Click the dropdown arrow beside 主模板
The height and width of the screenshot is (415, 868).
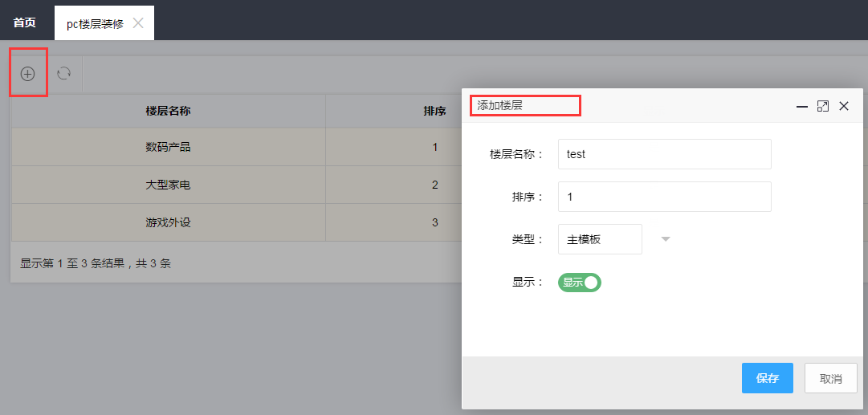pos(666,239)
